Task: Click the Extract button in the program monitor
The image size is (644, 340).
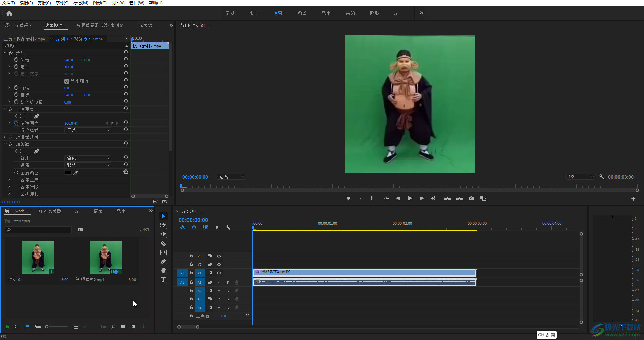Action: pos(460,198)
